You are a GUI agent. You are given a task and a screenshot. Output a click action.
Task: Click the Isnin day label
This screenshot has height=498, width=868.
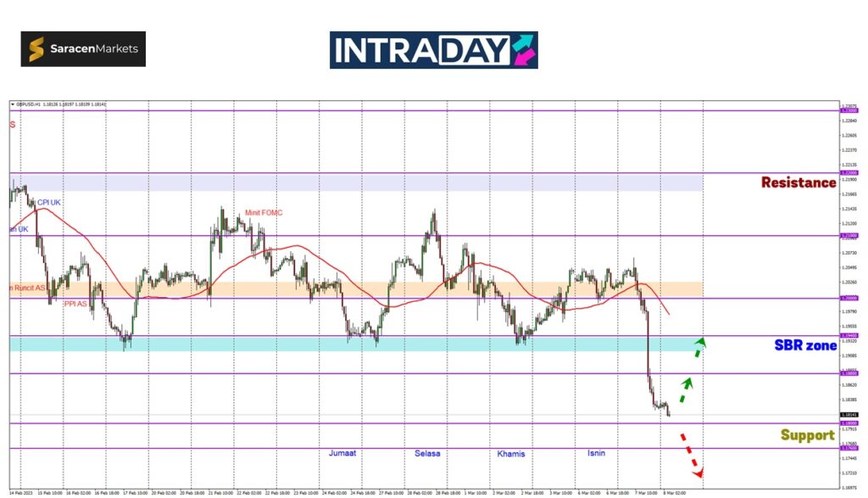click(596, 453)
